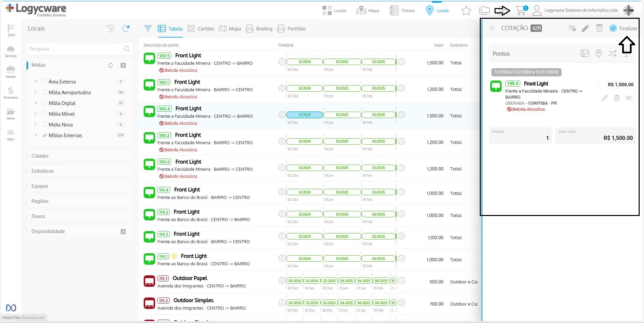Click the fx logo at sidebar bottom
644x323 pixels.
pos(11,308)
